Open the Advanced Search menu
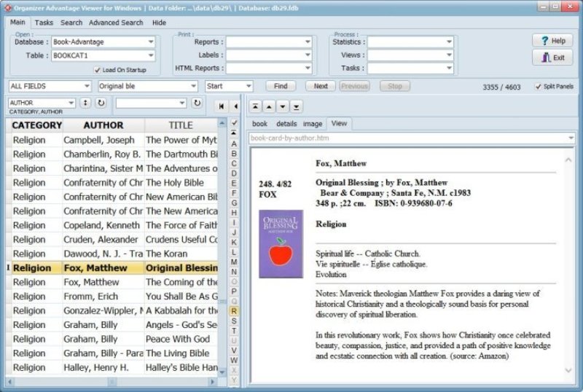 [116, 23]
